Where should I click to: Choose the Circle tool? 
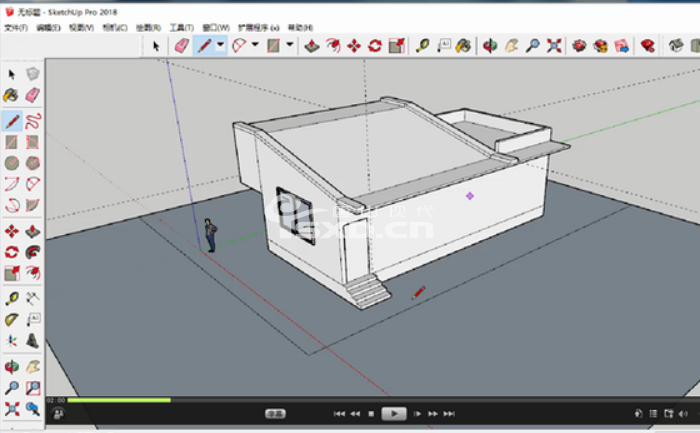tap(12, 163)
